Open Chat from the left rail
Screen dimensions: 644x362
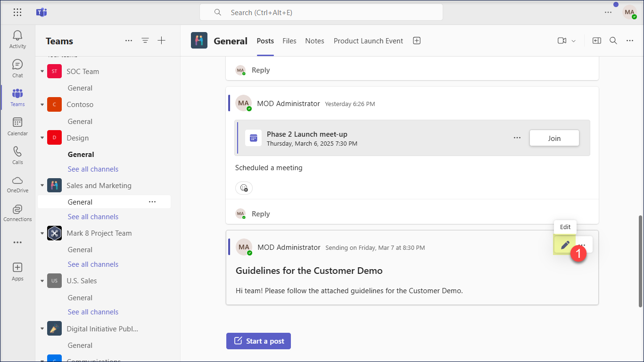point(17,68)
